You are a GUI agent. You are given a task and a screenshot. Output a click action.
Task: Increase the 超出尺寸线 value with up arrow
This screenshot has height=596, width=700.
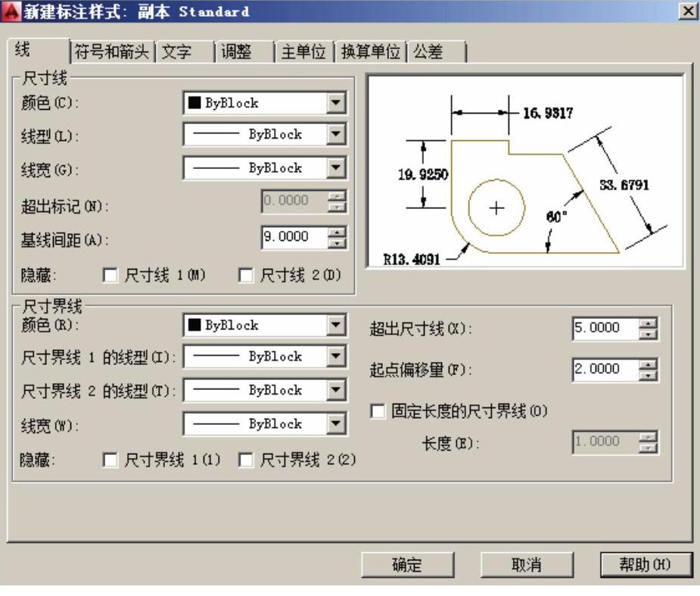point(649,323)
